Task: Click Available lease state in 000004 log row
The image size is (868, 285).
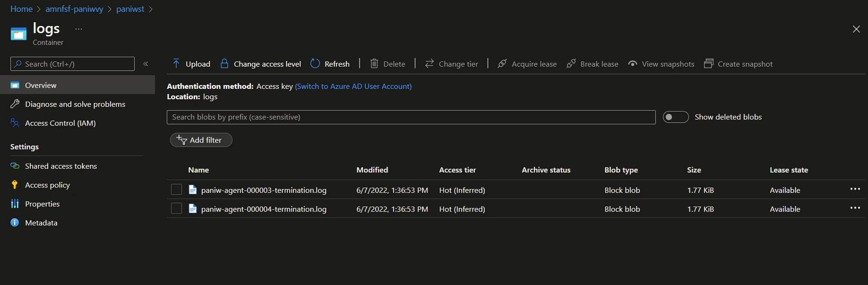Action: [785, 209]
